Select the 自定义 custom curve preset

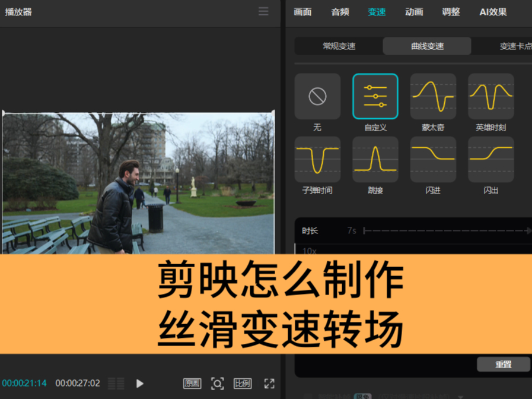click(x=375, y=96)
